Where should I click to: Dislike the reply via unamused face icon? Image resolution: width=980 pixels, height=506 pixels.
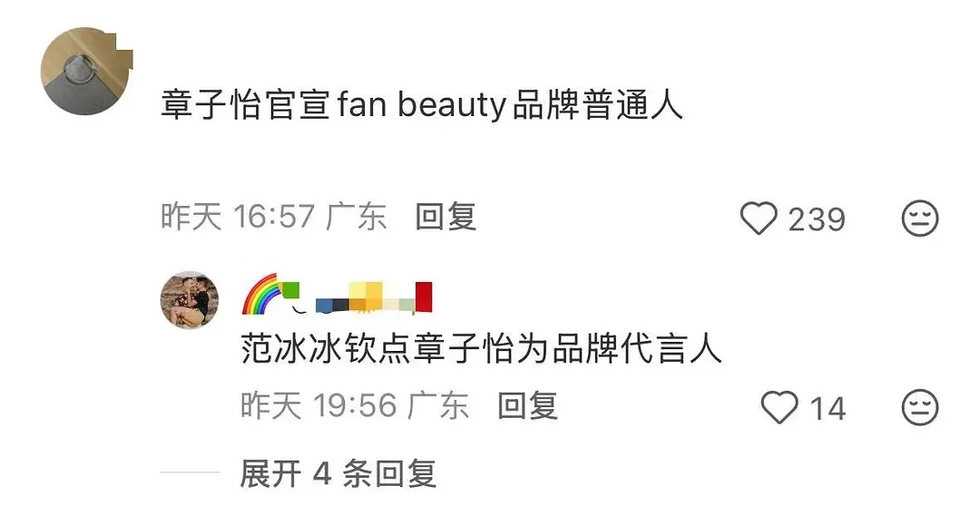920,407
